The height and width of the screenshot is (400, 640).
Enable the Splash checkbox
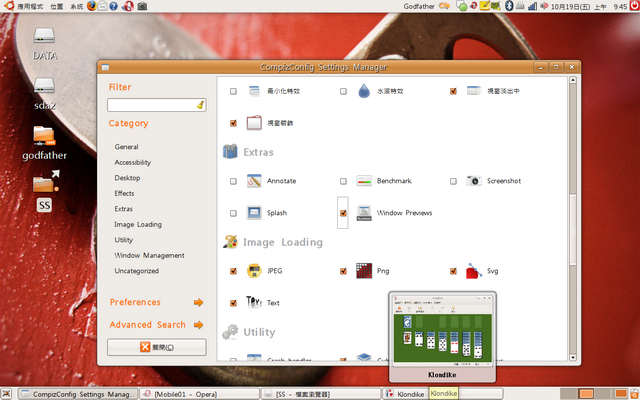pyautogui.click(x=233, y=213)
